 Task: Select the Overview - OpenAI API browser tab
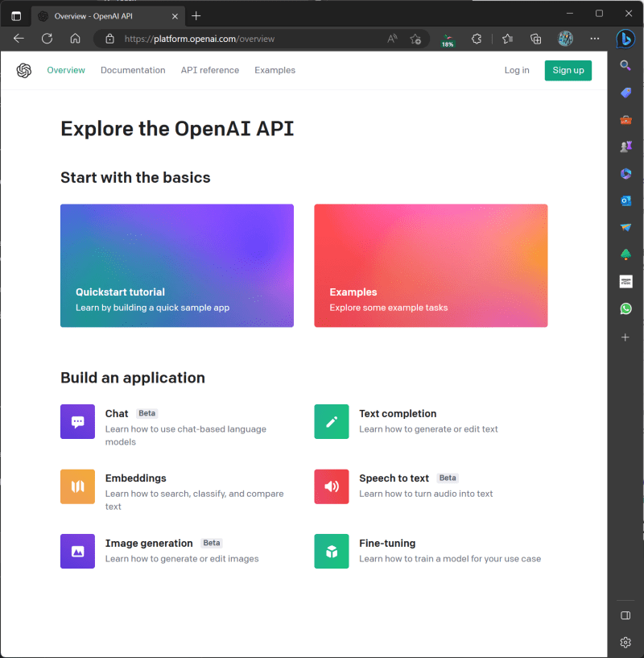pyautogui.click(x=108, y=16)
